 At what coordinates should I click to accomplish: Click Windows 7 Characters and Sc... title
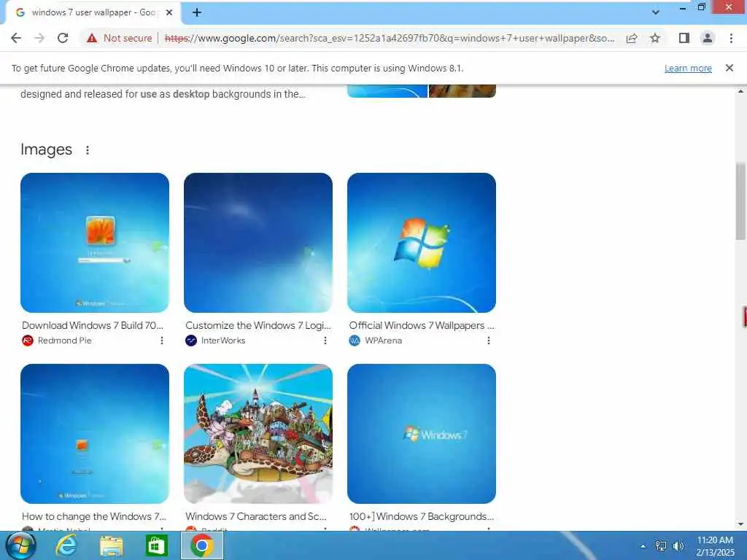[256, 516]
